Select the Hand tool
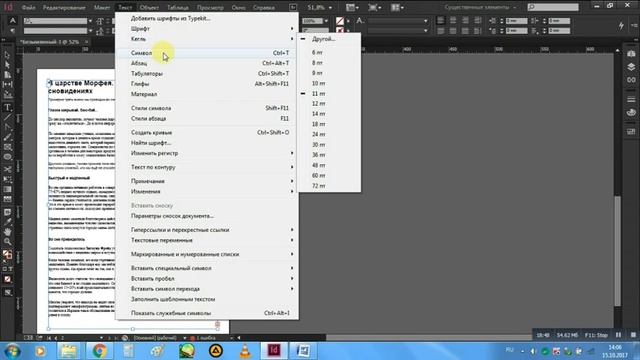 pyautogui.click(x=7, y=231)
